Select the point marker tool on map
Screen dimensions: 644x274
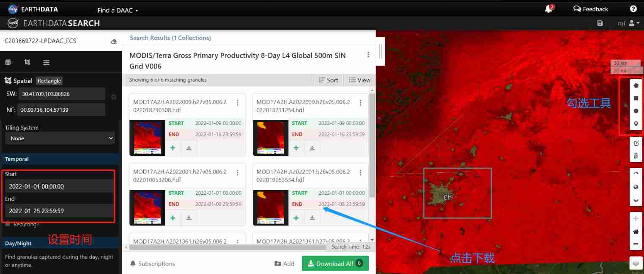click(636, 124)
